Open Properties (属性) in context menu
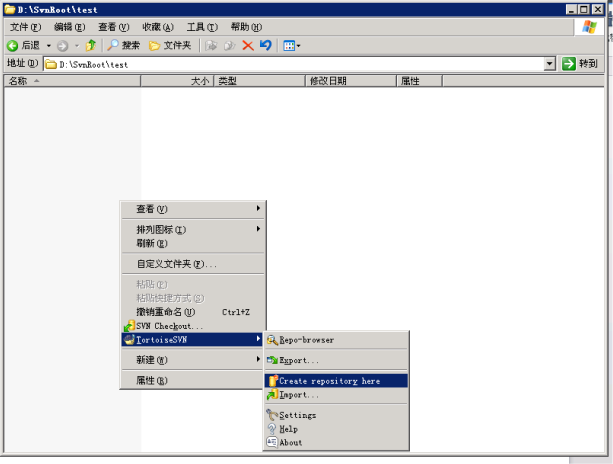Screen dimensions: 613x464 point(193,380)
